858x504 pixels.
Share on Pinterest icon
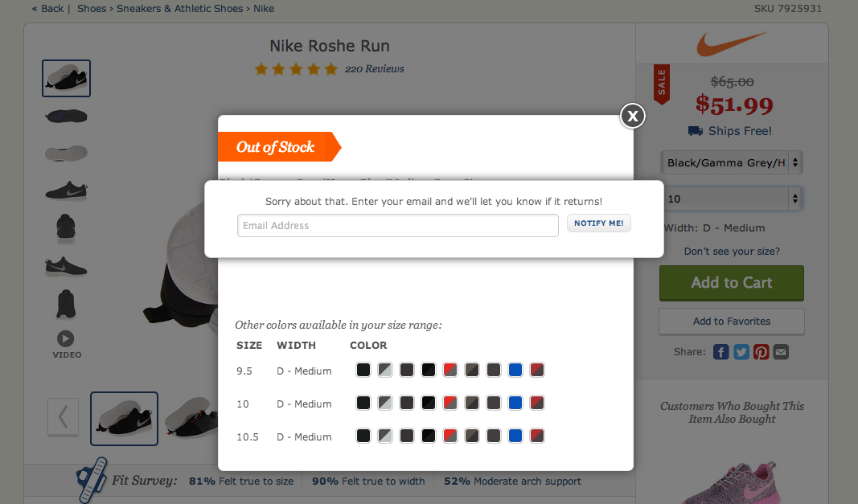coord(762,352)
